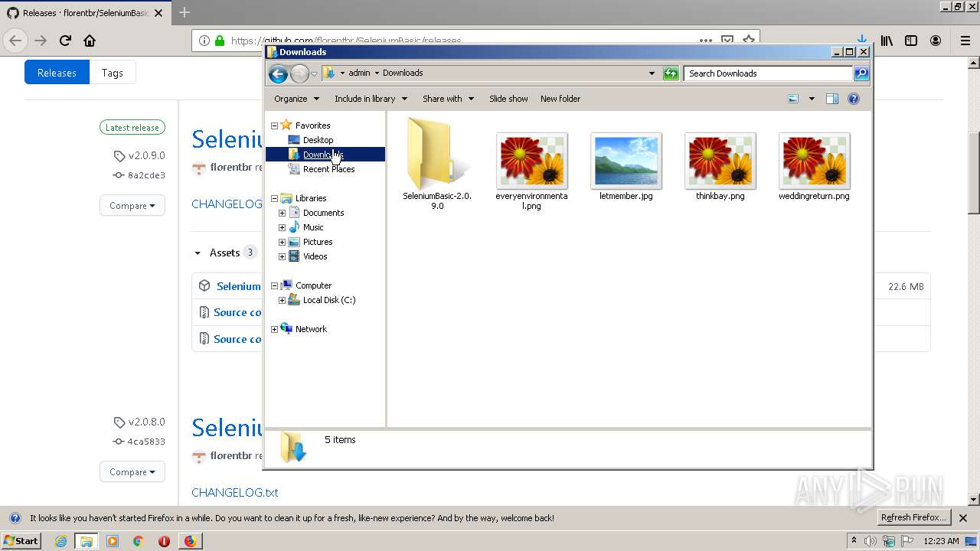Select the Releases Firefox browser tab
980x551 pixels.
pos(86,12)
